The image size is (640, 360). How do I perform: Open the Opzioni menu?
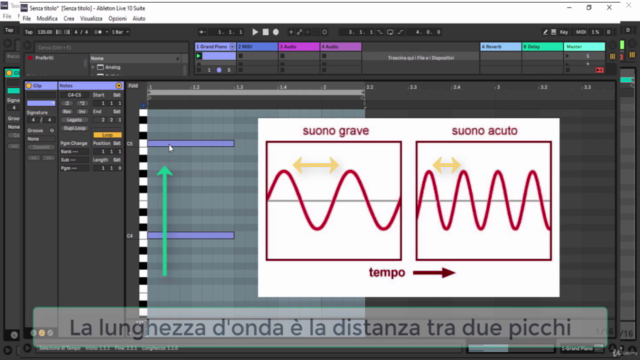coord(117,18)
